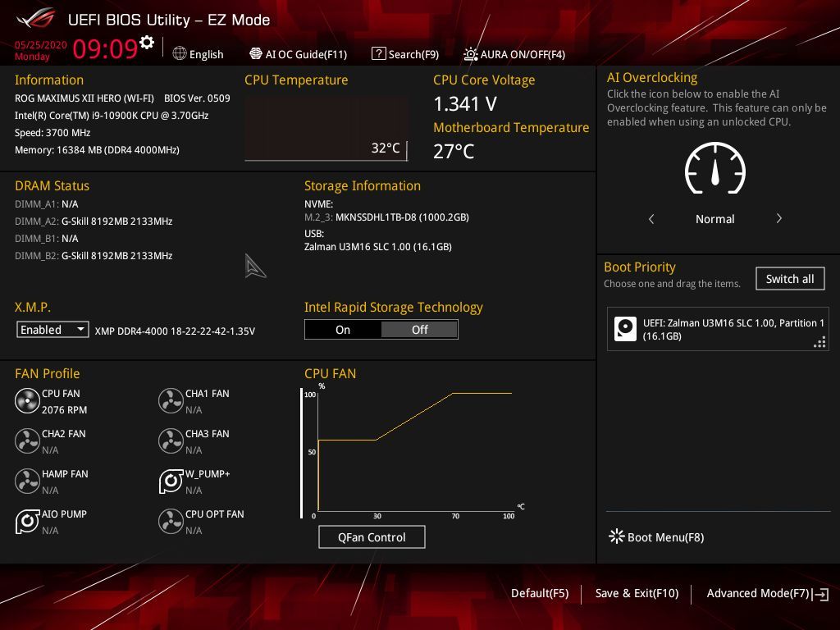Click BIOS Ver. 0509 text
The image size is (840, 630).
[197, 98]
